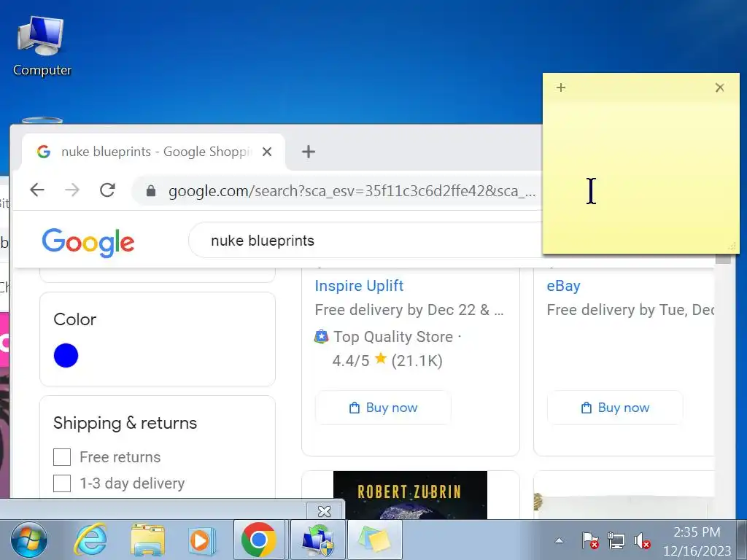Image resolution: width=747 pixels, height=560 pixels.
Task: Open the eBay seller link
Action: pos(564,286)
